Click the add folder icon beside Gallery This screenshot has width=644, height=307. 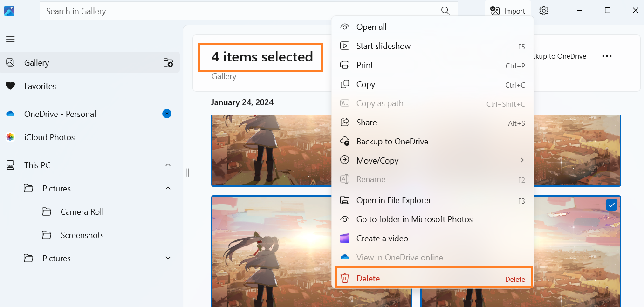[x=168, y=62]
